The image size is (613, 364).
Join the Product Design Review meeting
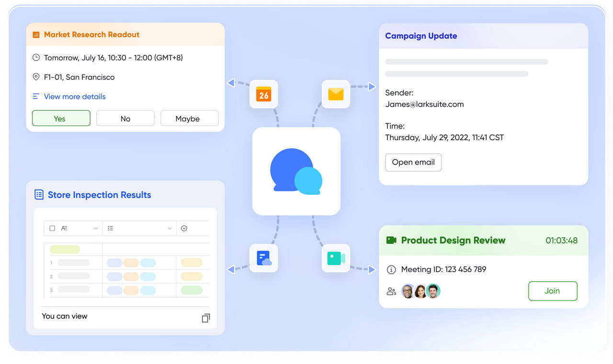coord(552,291)
